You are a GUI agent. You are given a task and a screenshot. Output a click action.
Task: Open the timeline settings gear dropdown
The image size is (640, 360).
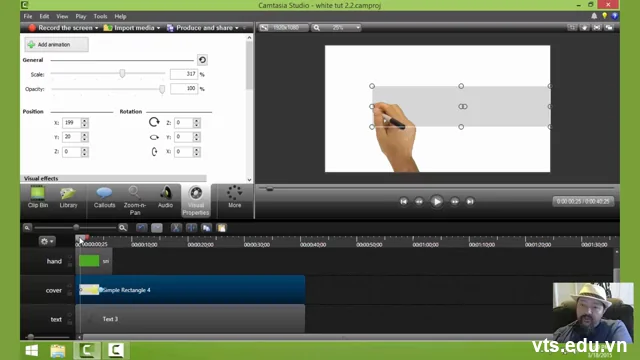click(47, 241)
